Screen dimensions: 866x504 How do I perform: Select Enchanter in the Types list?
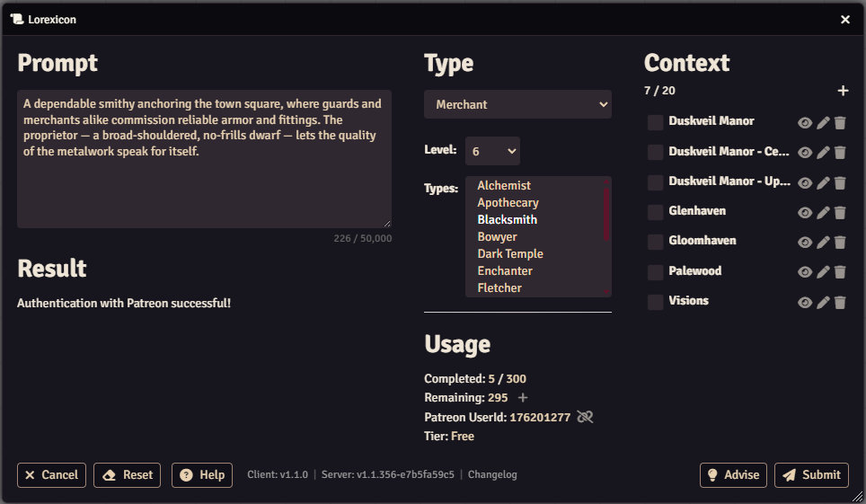coord(505,270)
